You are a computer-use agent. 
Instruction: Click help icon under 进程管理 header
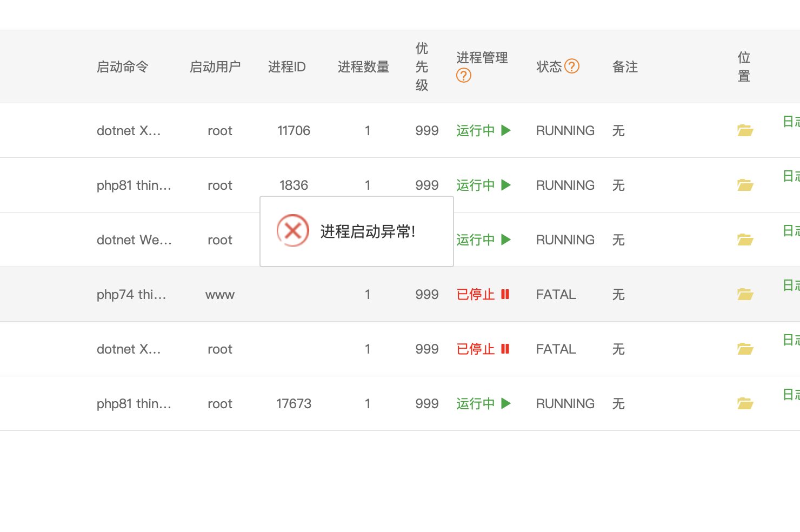coord(464,75)
